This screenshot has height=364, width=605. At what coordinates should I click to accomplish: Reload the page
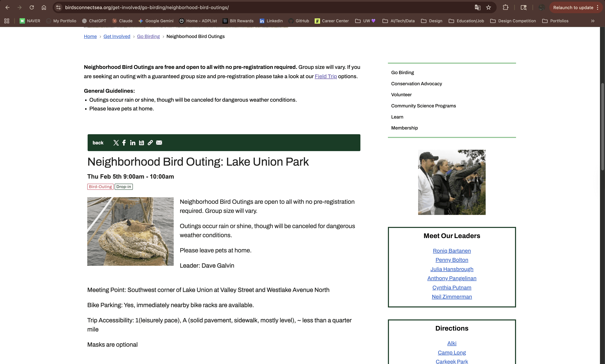32,7
